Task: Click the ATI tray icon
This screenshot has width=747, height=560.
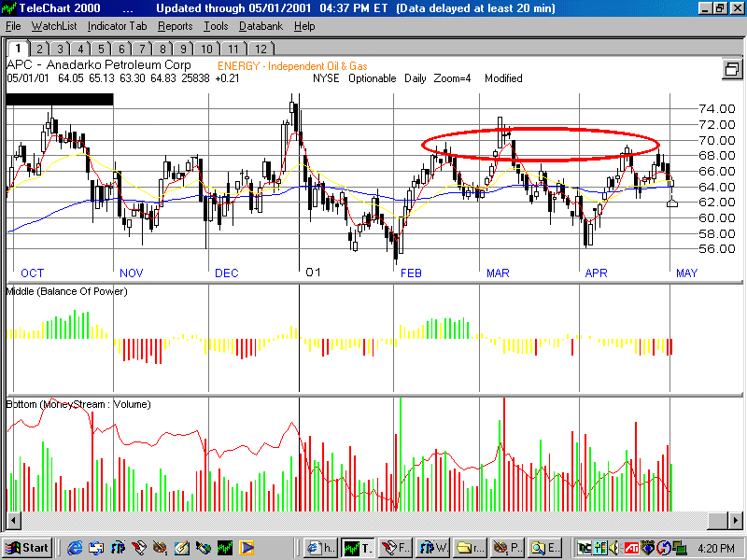Action: (x=632, y=548)
